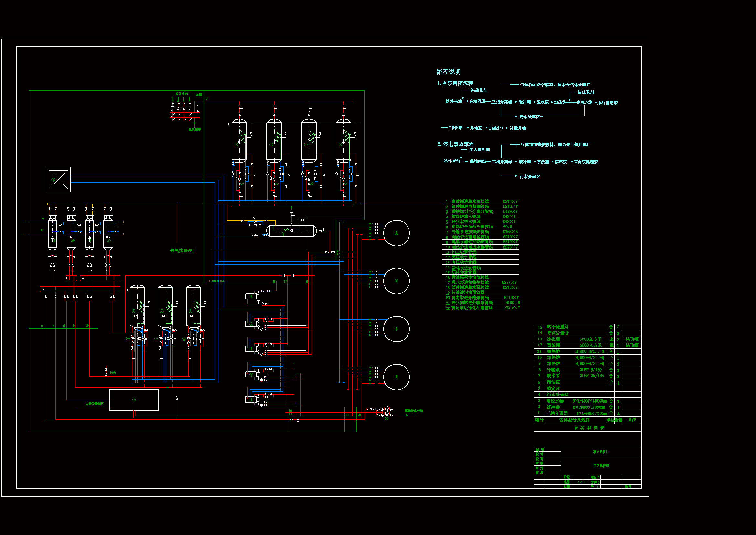Select '同有泵流程泵' flow label
The image size is (756, 535).
coord(586,162)
